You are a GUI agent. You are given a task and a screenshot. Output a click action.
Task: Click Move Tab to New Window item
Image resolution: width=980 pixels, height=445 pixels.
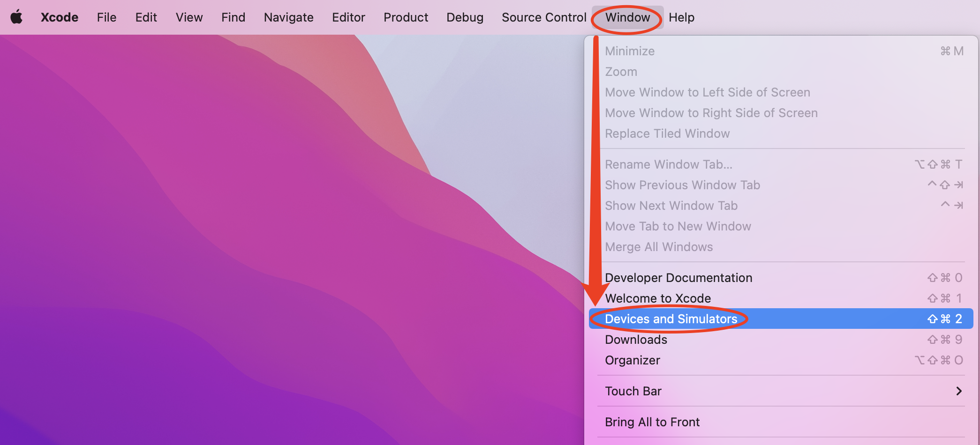coord(781,226)
